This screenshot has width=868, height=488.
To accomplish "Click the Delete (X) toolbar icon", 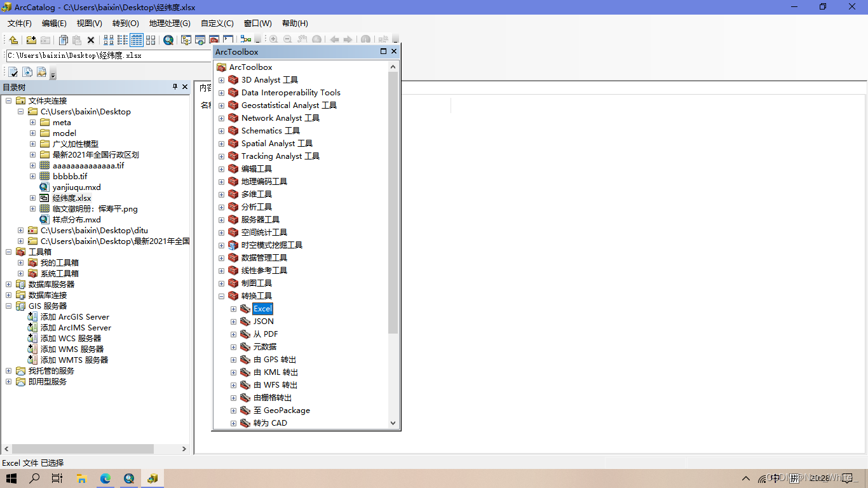I will (91, 40).
